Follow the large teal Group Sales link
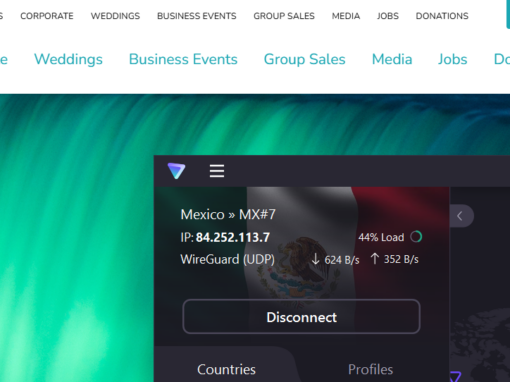This screenshot has width=510, height=382. click(304, 60)
